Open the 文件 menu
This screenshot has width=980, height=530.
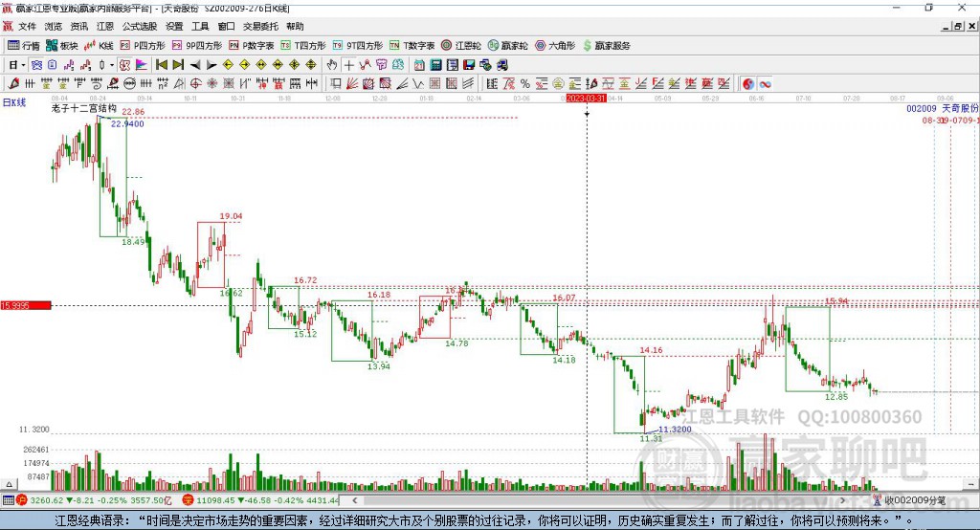point(27,26)
